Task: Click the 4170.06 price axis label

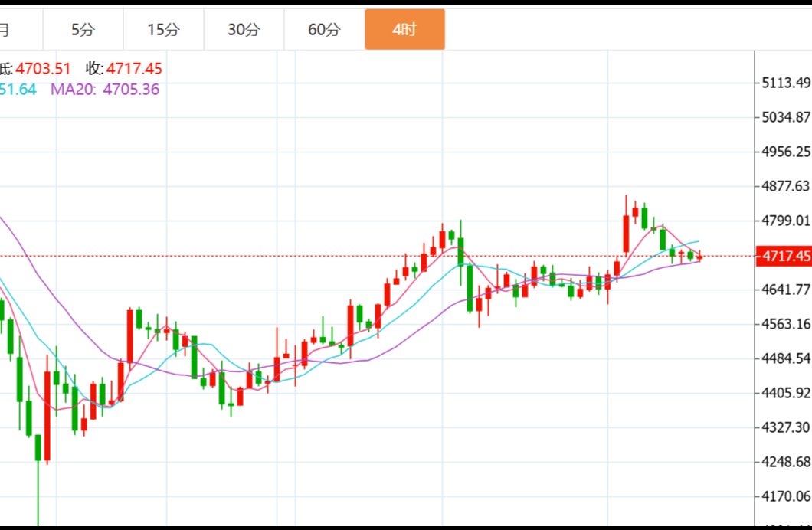Action: pyautogui.click(x=786, y=496)
